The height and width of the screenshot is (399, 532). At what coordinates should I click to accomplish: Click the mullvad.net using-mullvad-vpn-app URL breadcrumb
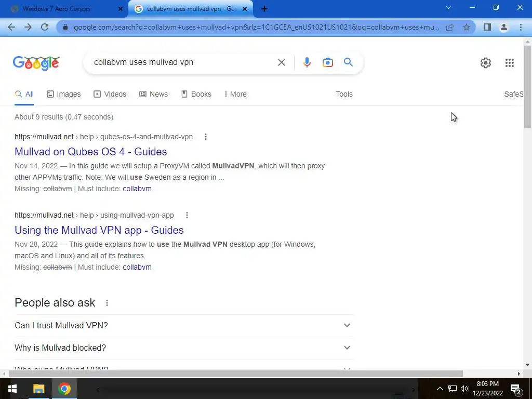pyautogui.click(x=94, y=215)
